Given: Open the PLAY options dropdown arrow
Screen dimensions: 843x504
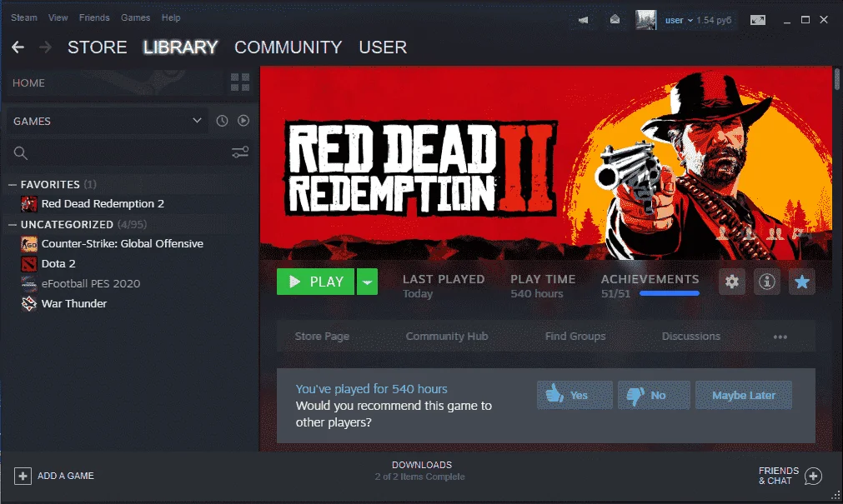Looking at the screenshot, I should (x=367, y=282).
